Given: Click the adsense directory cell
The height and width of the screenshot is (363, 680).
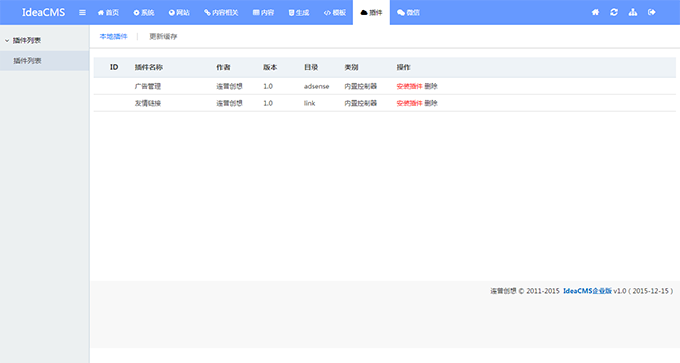Looking at the screenshot, I should [317, 86].
